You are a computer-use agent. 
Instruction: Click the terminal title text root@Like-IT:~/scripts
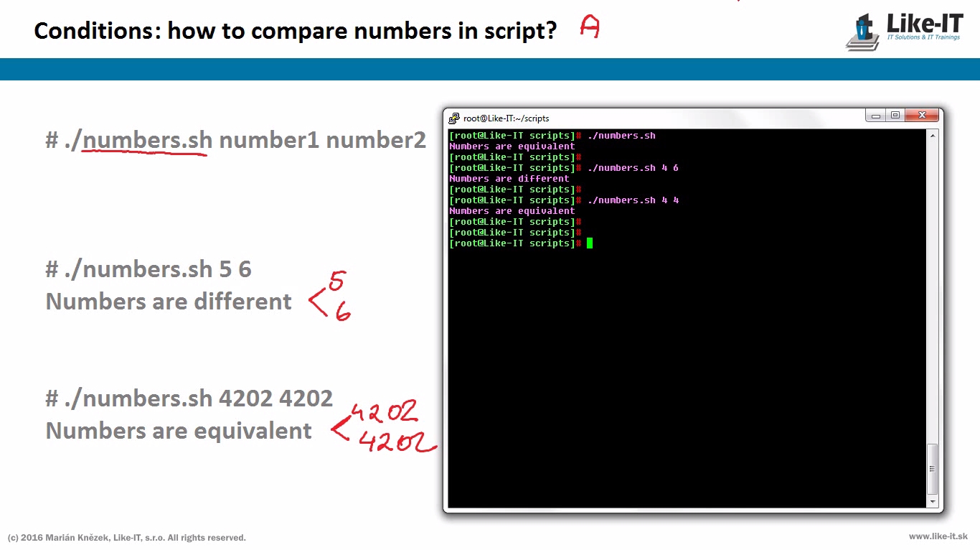coord(506,118)
